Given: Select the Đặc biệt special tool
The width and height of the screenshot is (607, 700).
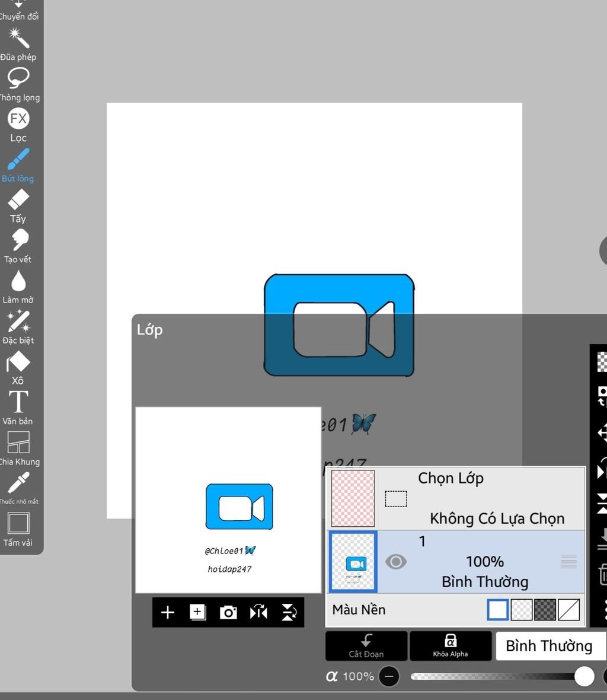Looking at the screenshot, I should 18,327.
